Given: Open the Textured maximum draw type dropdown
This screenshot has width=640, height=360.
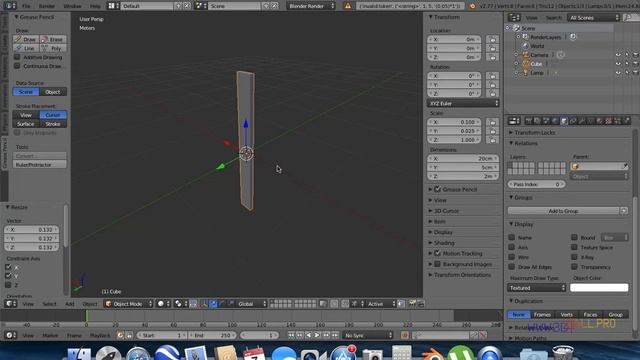Looking at the screenshot, I should (537, 288).
